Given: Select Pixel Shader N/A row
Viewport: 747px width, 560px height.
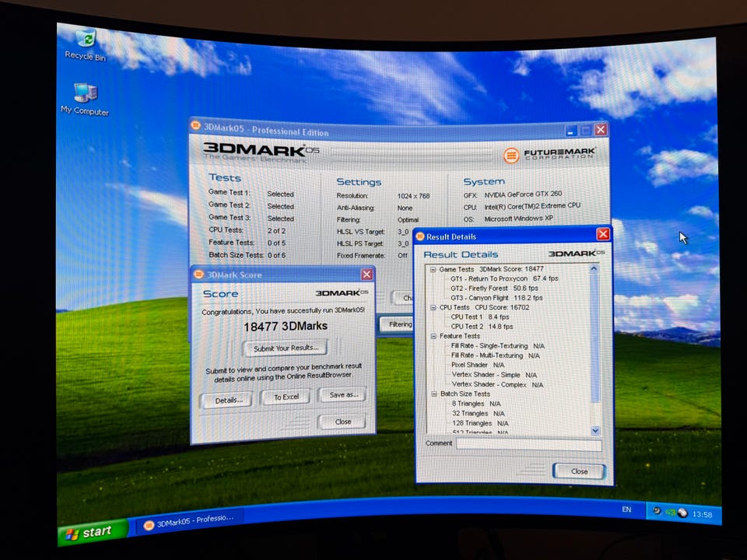Looking at the screenshot, I should [x=477, y=365].
